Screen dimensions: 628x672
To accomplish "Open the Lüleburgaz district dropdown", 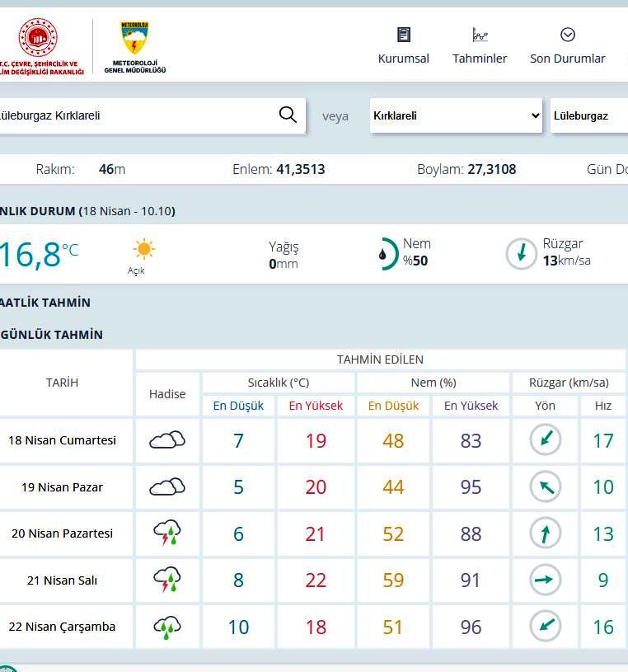I will point(588,116).
